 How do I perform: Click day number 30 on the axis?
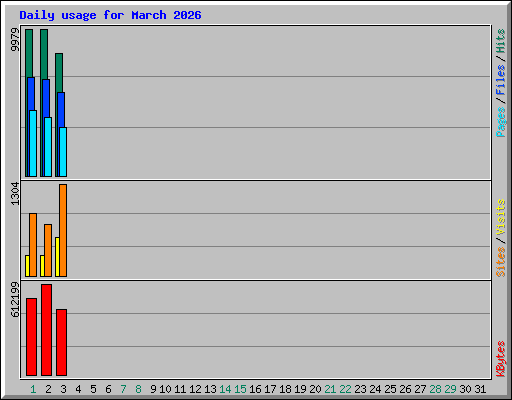pos(465,389)
